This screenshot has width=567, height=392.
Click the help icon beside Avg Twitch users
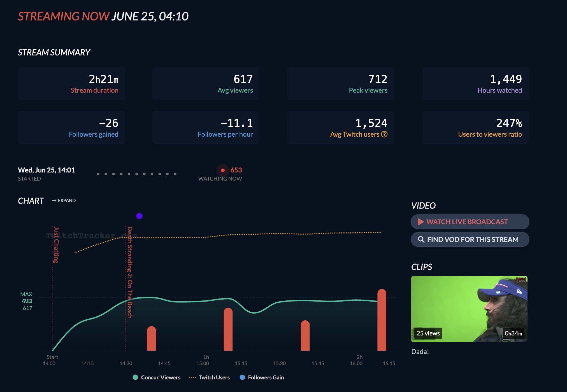coord(384,134)
